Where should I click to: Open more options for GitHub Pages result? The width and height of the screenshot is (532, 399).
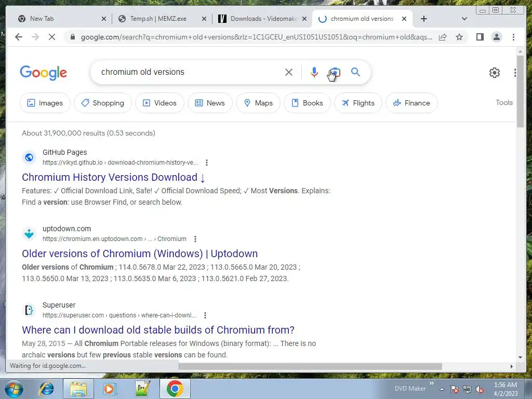pyautogui.click(x=207, y=163)
